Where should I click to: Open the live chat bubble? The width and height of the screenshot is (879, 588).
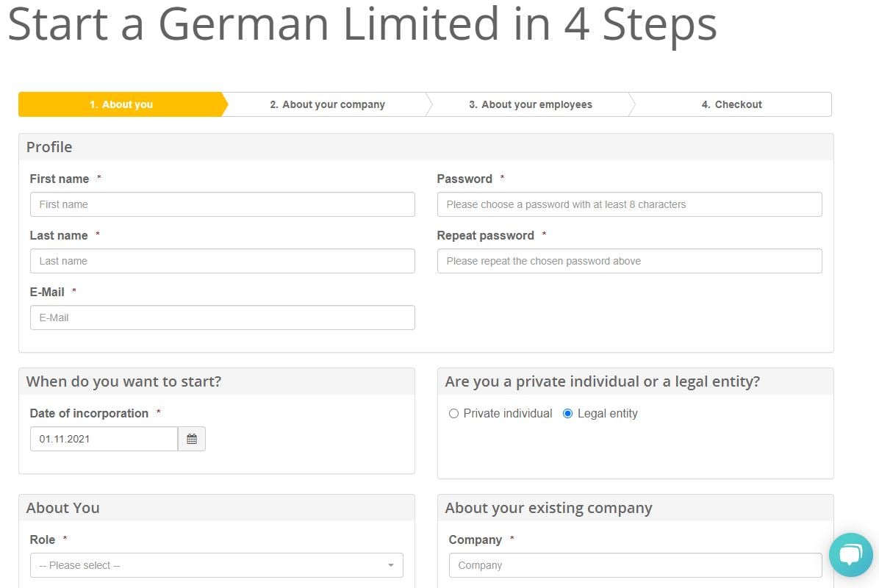850,555
